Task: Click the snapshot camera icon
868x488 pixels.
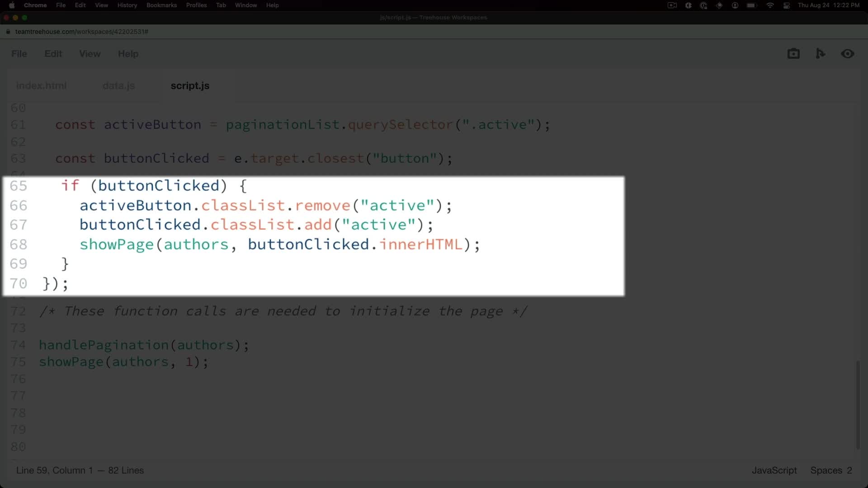Action: (x=793, y=54)
